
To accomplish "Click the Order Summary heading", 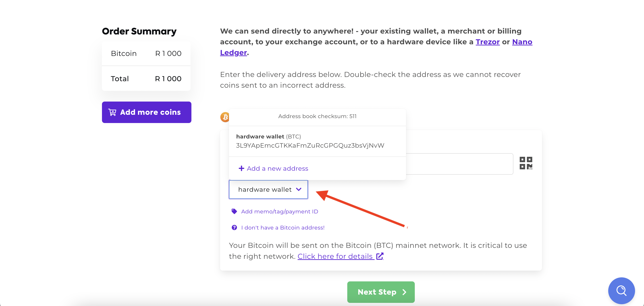I will coord(139,31).
